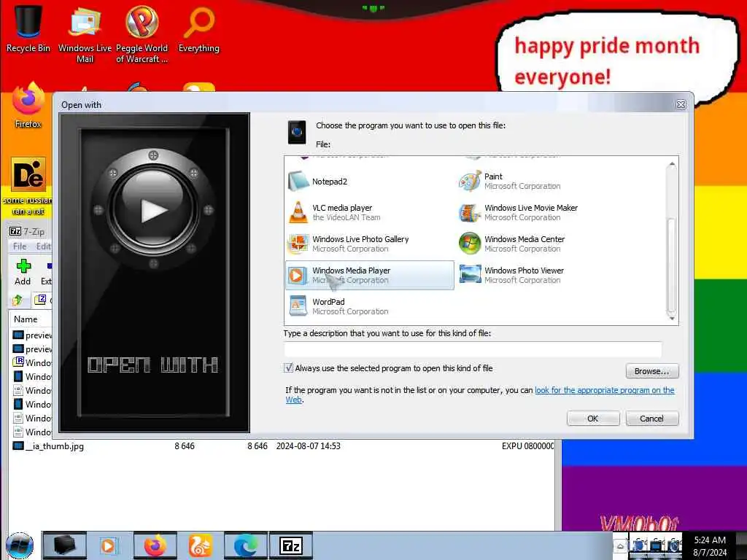Screen dimensions: 747x560
Task: Click the Browse... button
Action: [651, 371]
